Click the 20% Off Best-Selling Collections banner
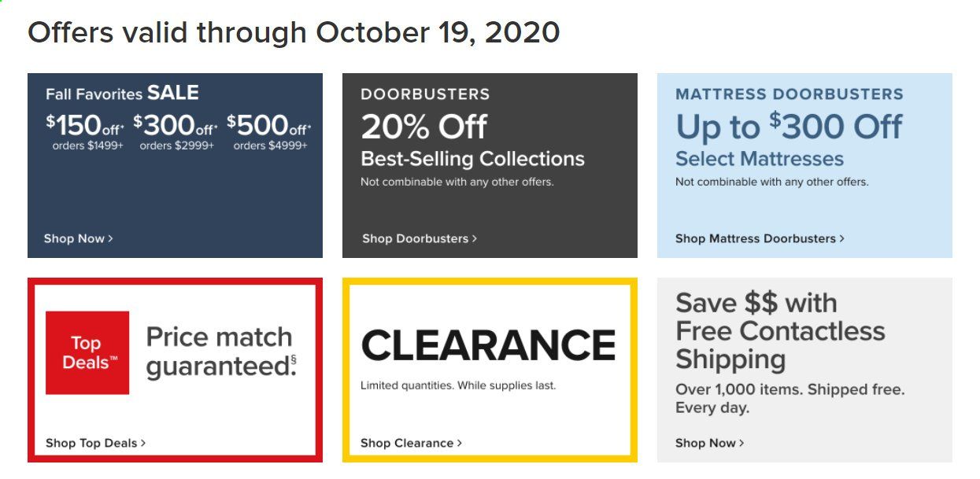 click(490, 165)
